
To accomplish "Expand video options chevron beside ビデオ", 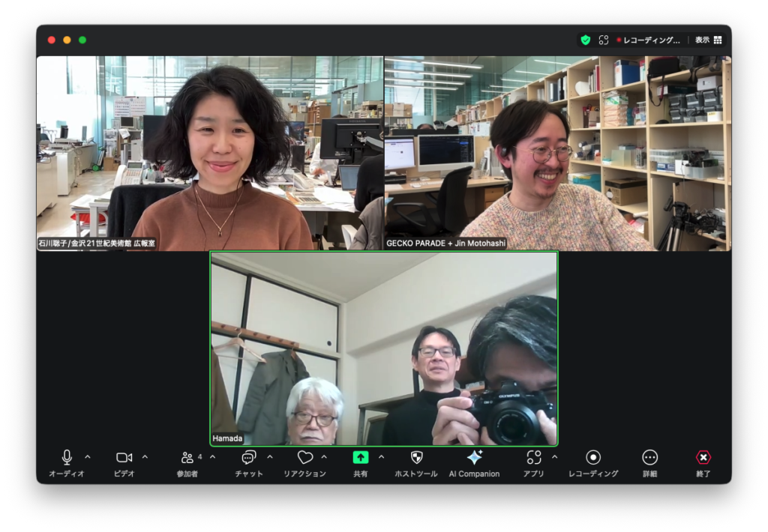I will point(145,457).
